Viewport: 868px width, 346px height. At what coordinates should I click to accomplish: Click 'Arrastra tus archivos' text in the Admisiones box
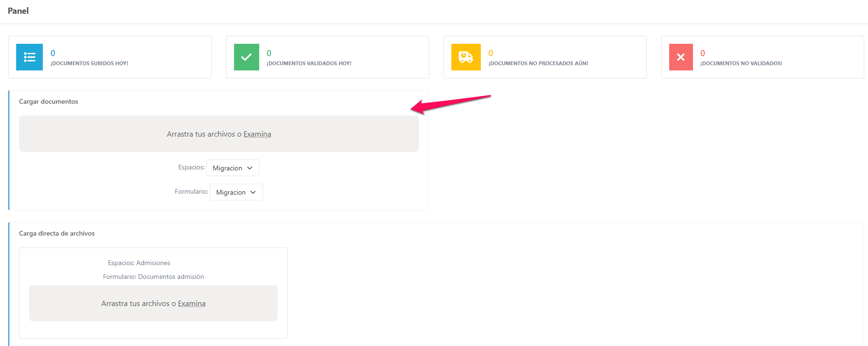(135, 304)
